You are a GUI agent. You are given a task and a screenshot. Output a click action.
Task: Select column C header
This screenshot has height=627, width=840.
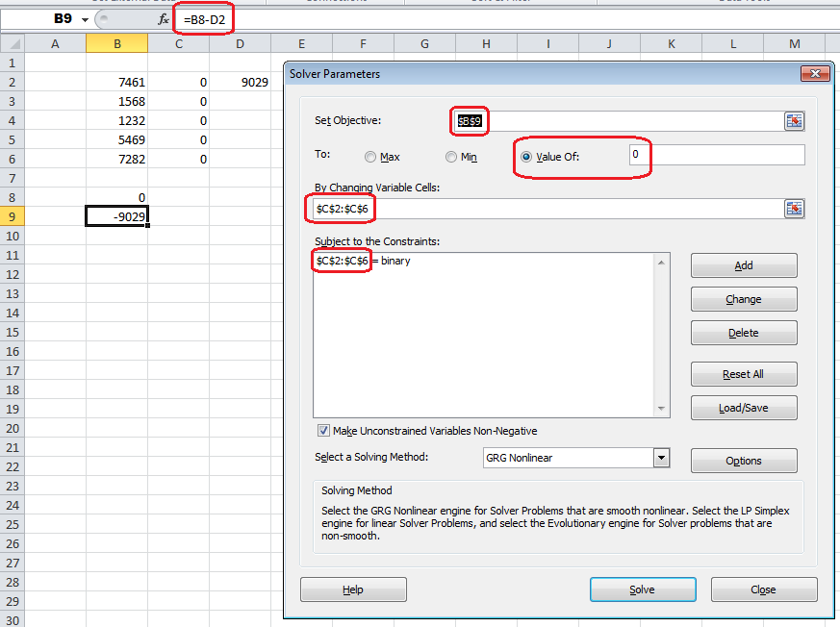pos(178,44)
